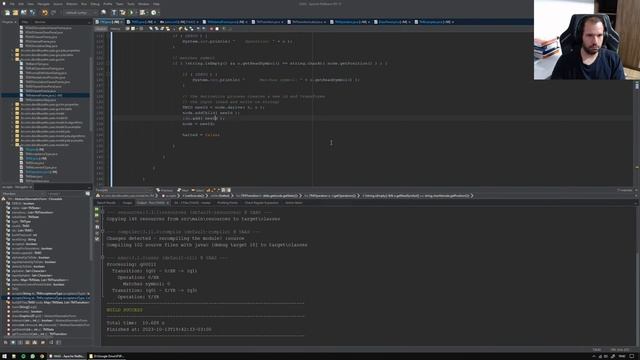Open the Usages tab
This screenshot has width=640, height=360.
click(x=127, y=203)
